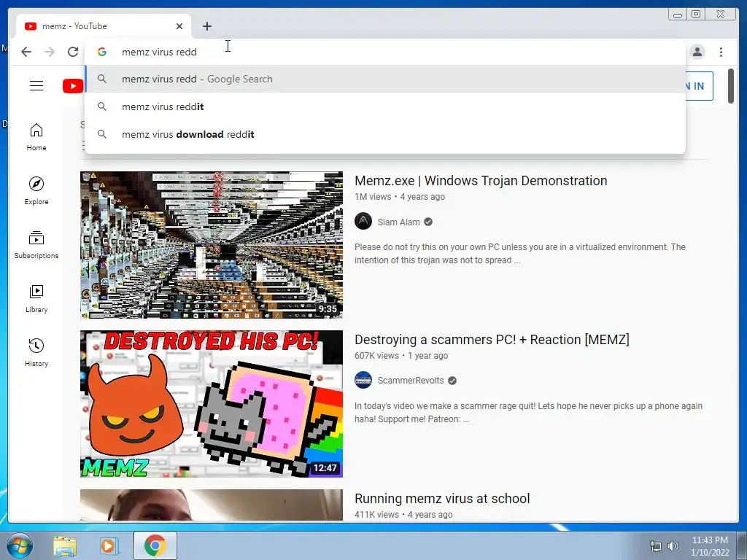Click Siam Alam channel avatar

point(363,222)
